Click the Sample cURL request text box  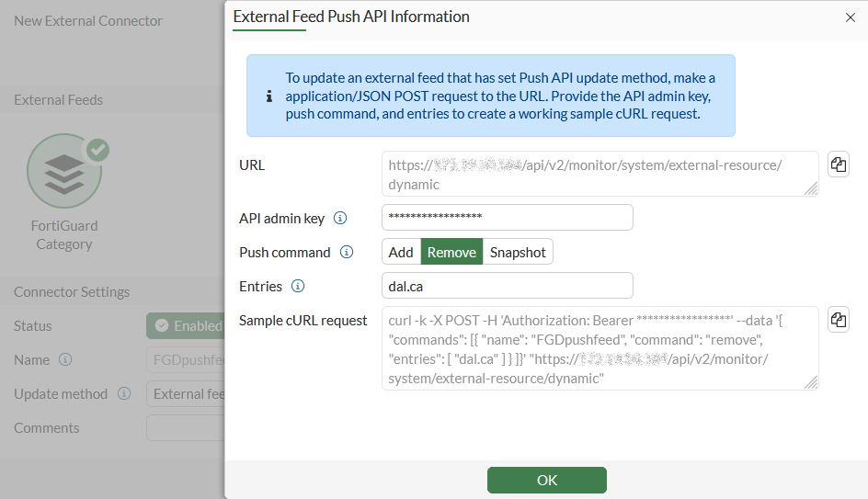(x=599, y=348)
